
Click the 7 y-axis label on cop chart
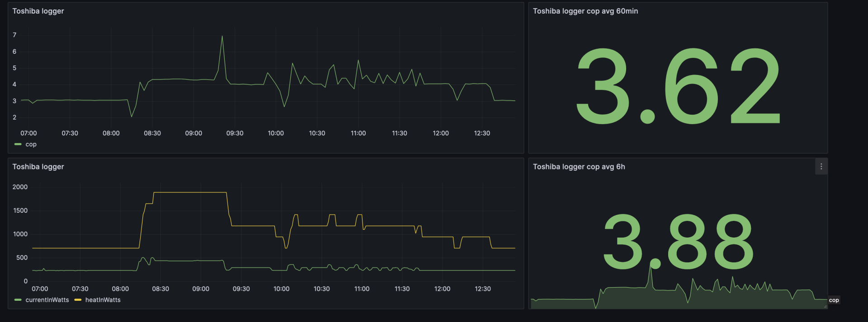(x=14, y=35)
